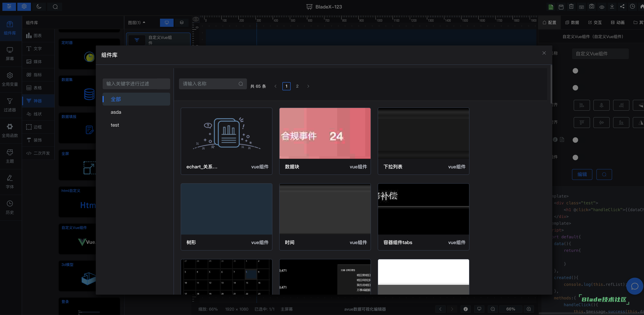Screen dimensions: 644x315
Task: Click the 编辑 edit button
Action: click(582, 174)
